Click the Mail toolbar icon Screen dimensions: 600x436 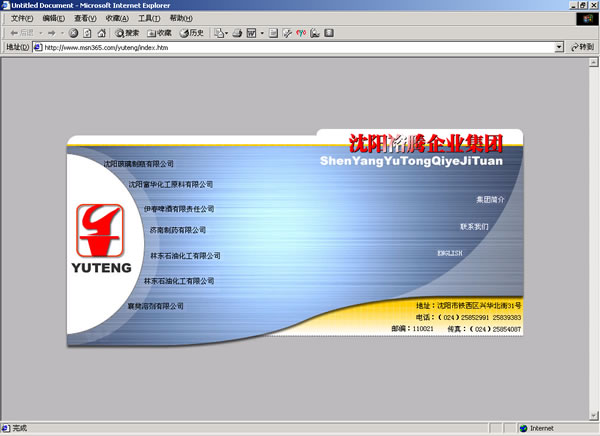point(218,33)
